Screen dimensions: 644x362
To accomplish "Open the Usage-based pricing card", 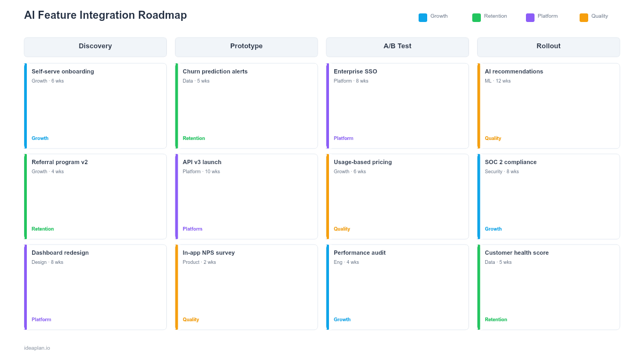I will (397, 196).
